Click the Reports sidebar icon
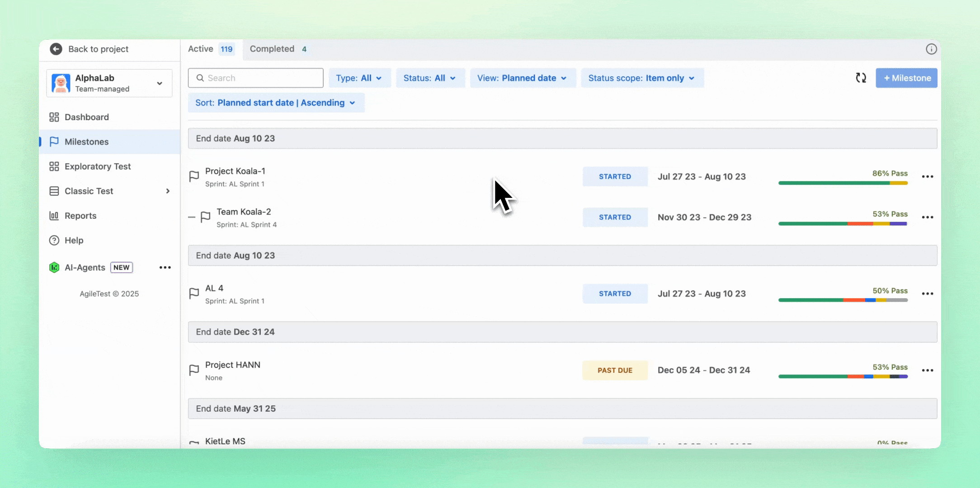This screenshot has width=980, height=488. point(54,216)
